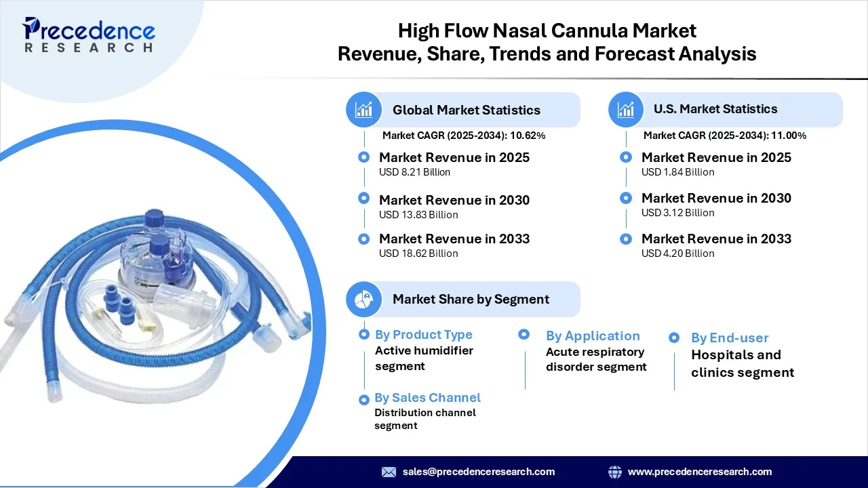
Task: Click the Precedence Research logo
Action: 88,34
